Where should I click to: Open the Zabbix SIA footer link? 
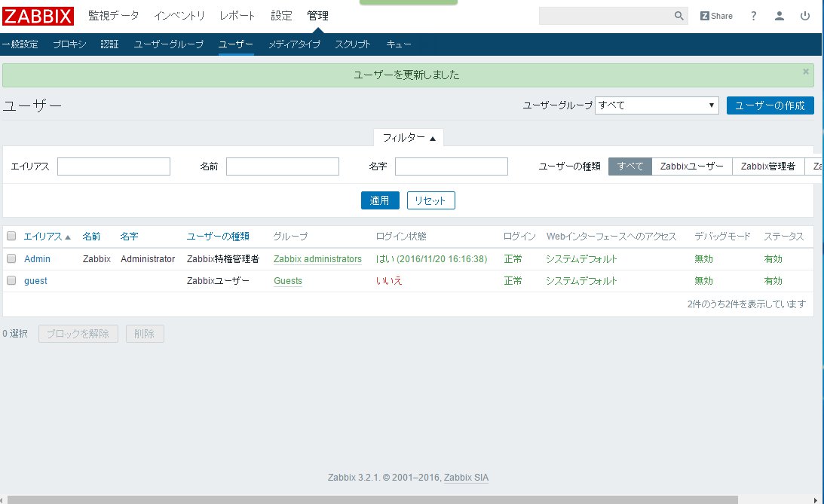coord(466,478)
